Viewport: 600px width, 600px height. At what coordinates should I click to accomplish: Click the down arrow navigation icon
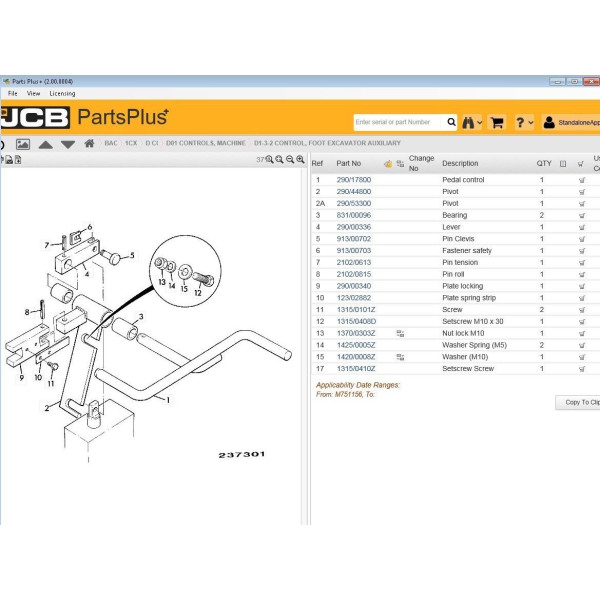pos(68,144)
